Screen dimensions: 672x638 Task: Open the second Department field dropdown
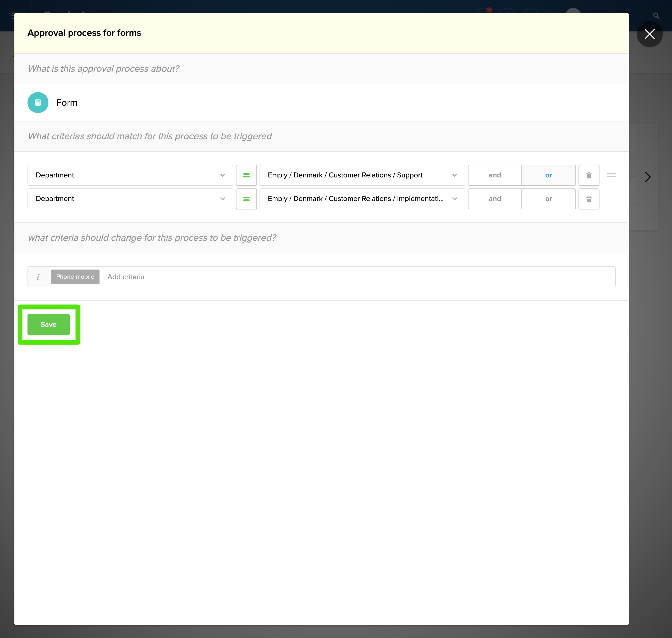coord(130,199)
